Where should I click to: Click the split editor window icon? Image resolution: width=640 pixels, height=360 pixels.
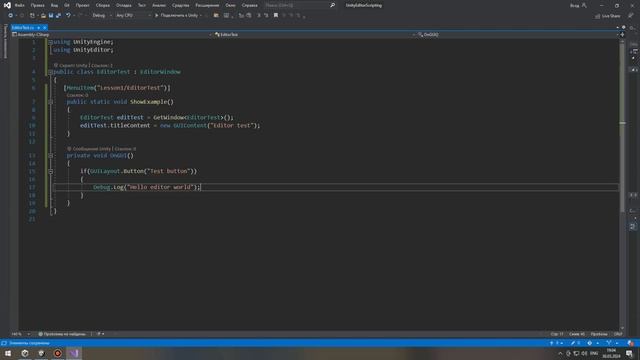pos(622,35)
